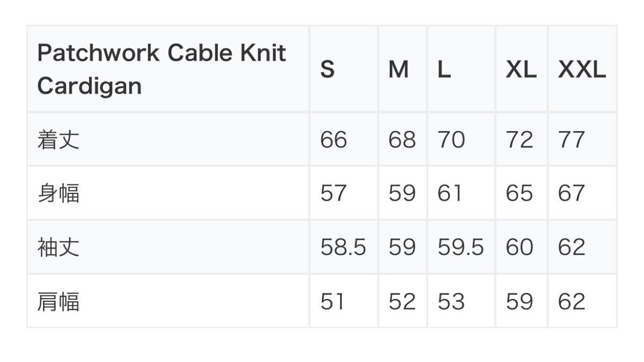This screenshot has width=644, height=362.
Task: Click the 70 value for L length
Action: pos(451,140)
